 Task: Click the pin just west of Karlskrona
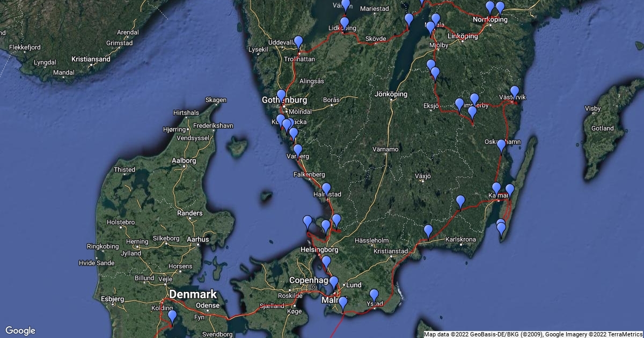[428, 231]
